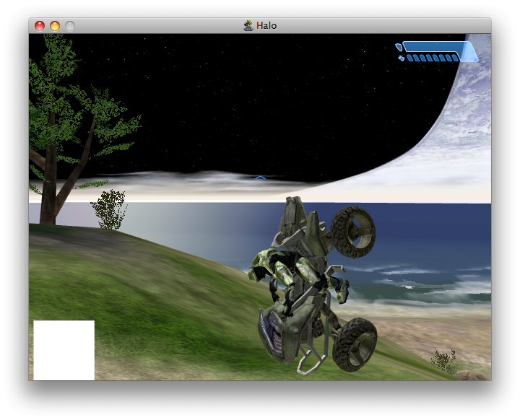
Task: Click the "Halo" window title text
Action: click(x=266, y=25)
